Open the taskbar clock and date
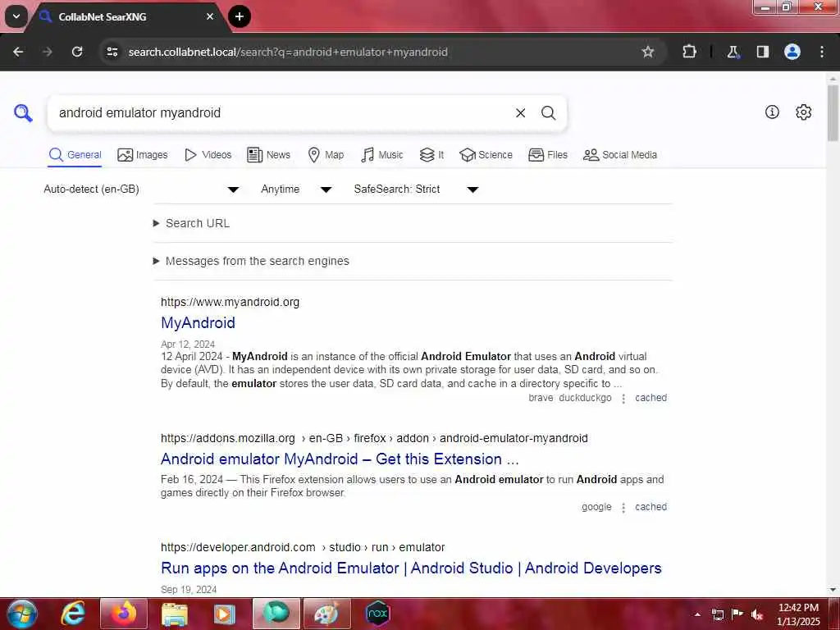The height and width of the screenshot is (630, 840). coord(798,614)
